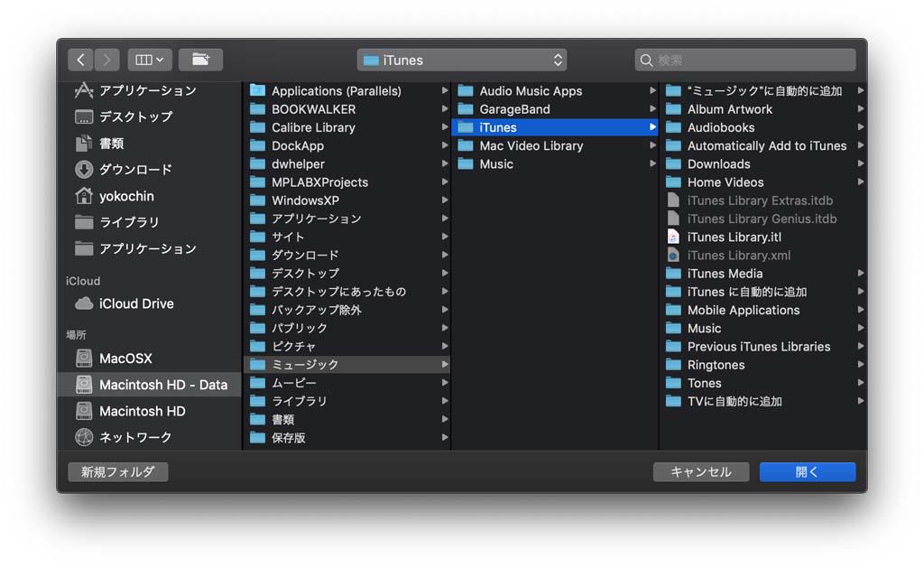The image size is (924, 568).
Task: Select the Ringtones folder
Action: pyautogui.click(x=763, y=365)
